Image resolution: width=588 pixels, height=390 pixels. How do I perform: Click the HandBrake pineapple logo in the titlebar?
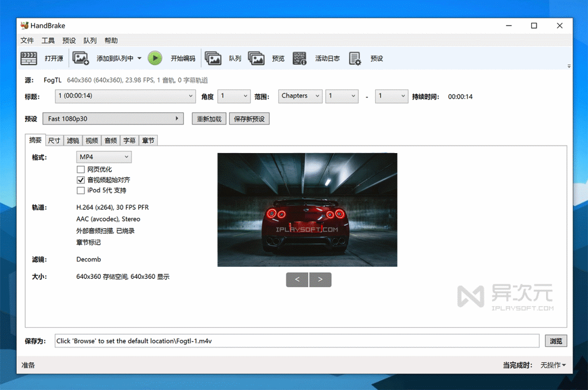coord(24,25)
